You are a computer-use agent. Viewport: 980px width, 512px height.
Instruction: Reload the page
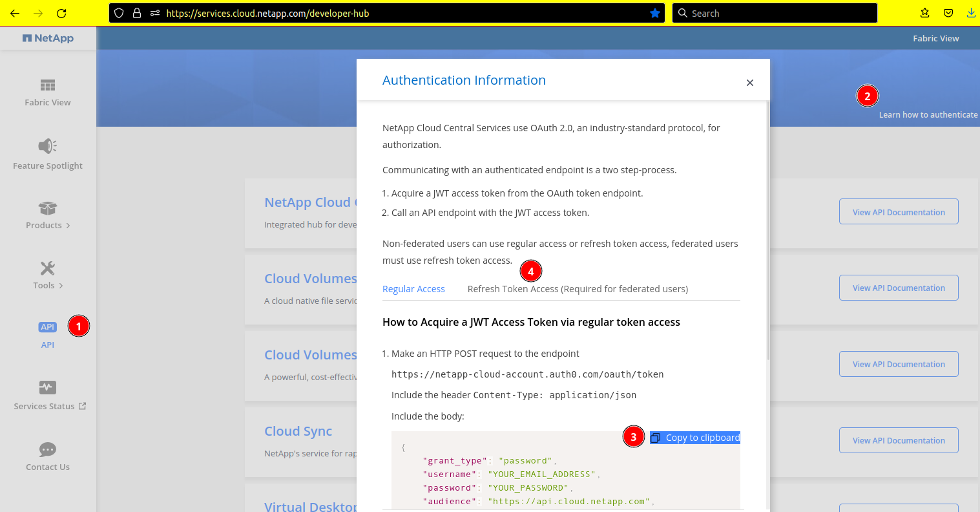tap(61, 13)
